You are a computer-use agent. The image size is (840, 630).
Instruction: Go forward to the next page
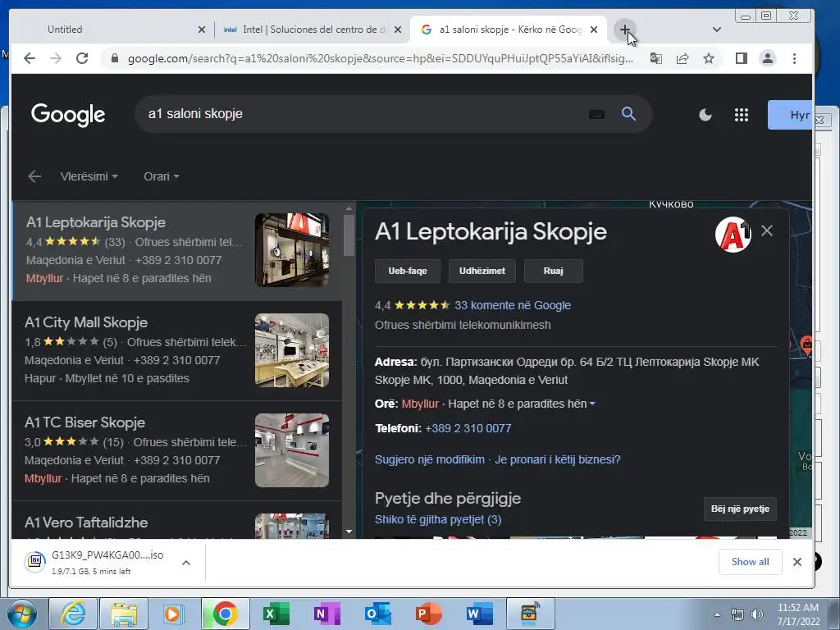56,58
